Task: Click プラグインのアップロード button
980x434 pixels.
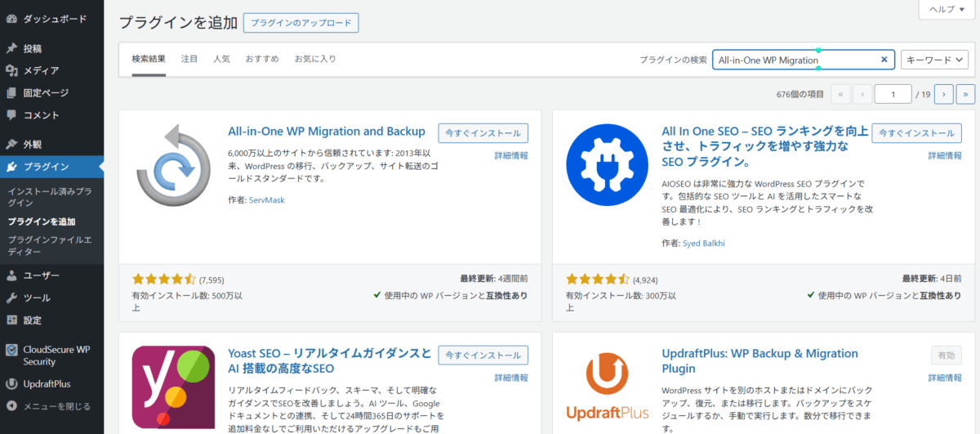Action: point(301,23)
